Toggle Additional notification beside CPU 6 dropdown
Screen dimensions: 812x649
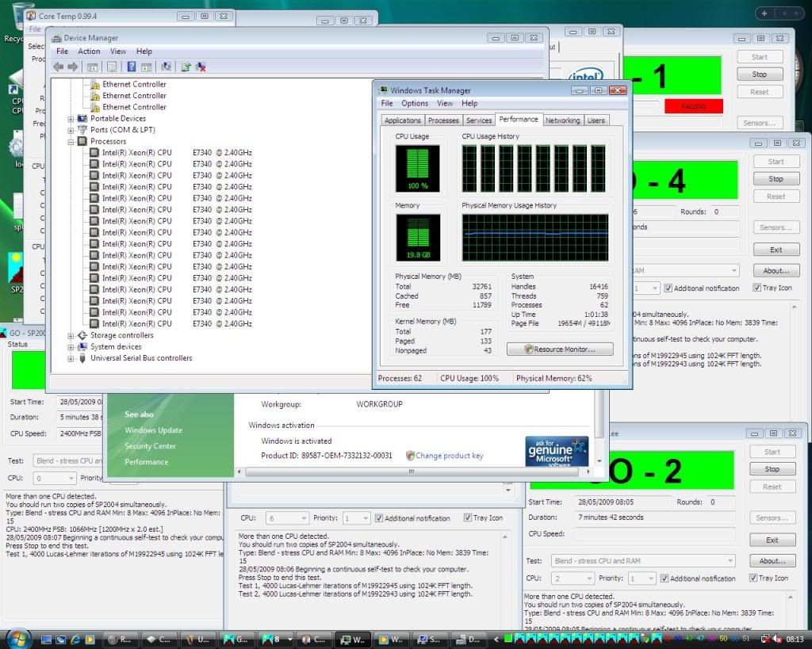(378, 518)
